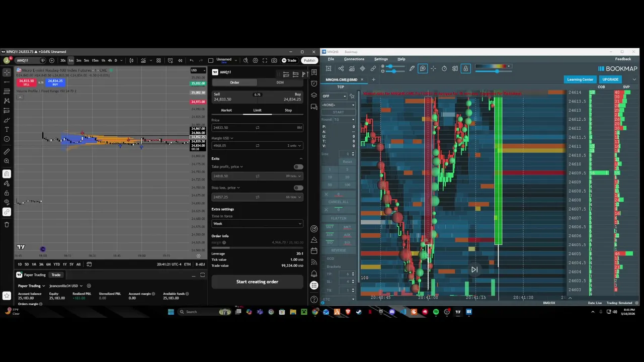Click the Windows Start button
This screenshot has width=644, height=362.
coord(171,312)
